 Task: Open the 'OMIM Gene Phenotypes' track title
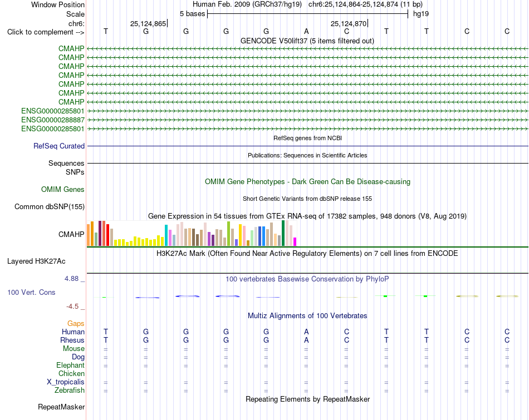[x=307, y=182]
